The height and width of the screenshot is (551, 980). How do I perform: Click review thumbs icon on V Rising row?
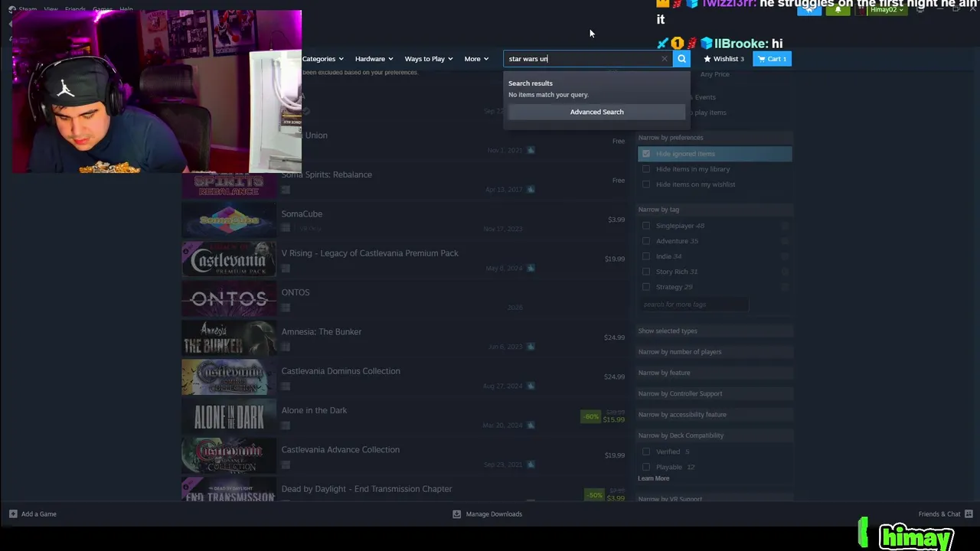click(531, 269)
